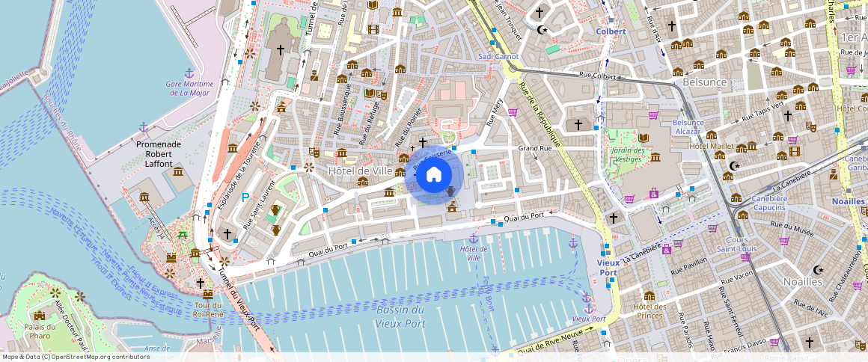Select the Promenade Robert Laffont label

159,154
